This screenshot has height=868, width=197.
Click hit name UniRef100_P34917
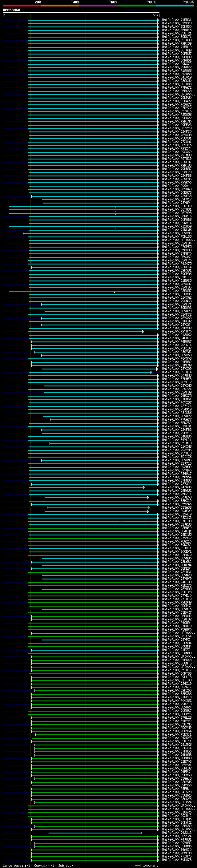click(176, 474)
